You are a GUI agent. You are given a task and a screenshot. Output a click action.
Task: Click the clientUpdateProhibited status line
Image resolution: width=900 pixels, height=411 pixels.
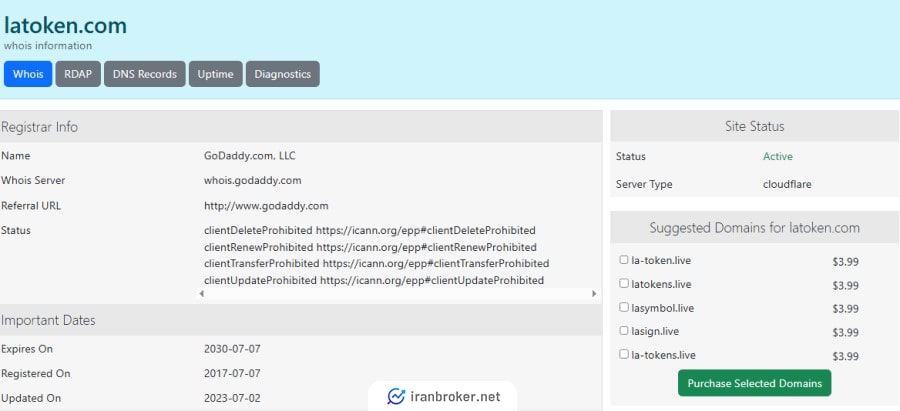coord(374,281)
